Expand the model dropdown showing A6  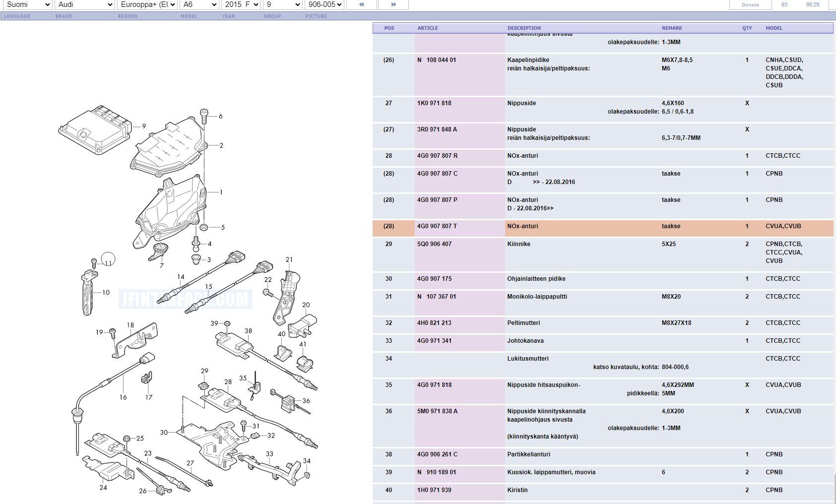click(x=198, y=4)
